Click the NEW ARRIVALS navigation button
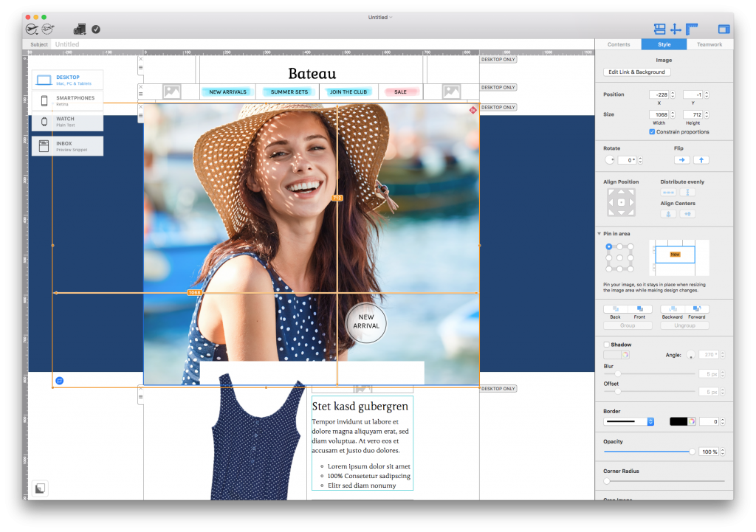 coord(227,91)
